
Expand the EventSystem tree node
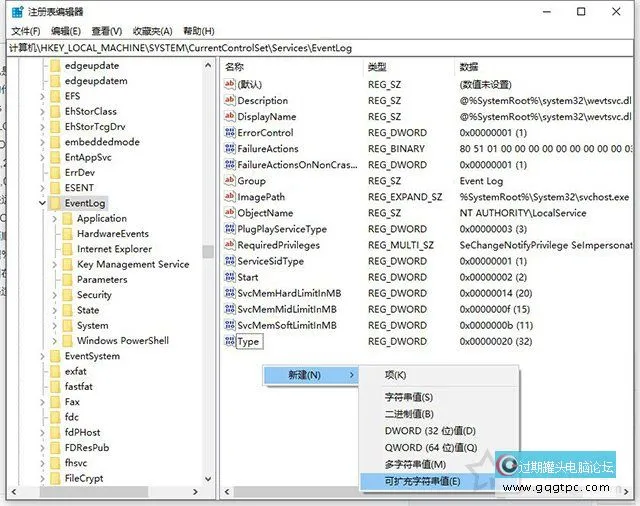[x=42, y=356]
